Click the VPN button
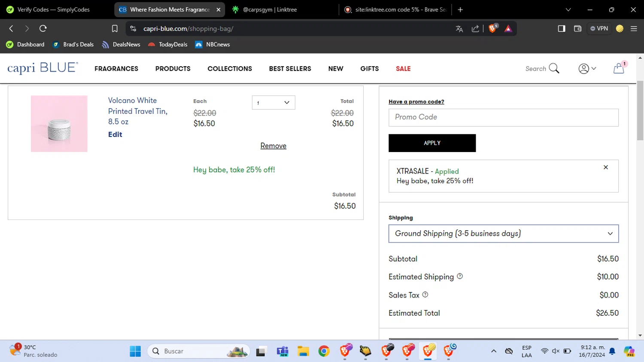This screenshot has height=362, width=644. [x=599, y=29]
